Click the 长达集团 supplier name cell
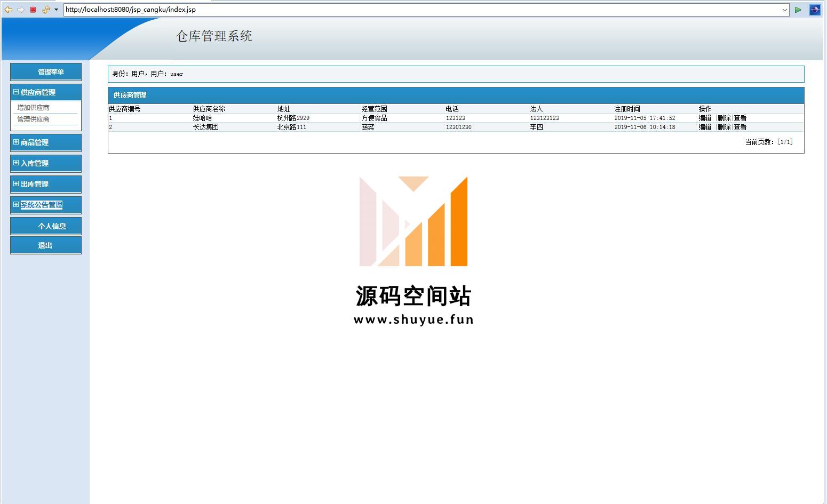This screenshot has width=827, height=504. [x=205, y=127]
